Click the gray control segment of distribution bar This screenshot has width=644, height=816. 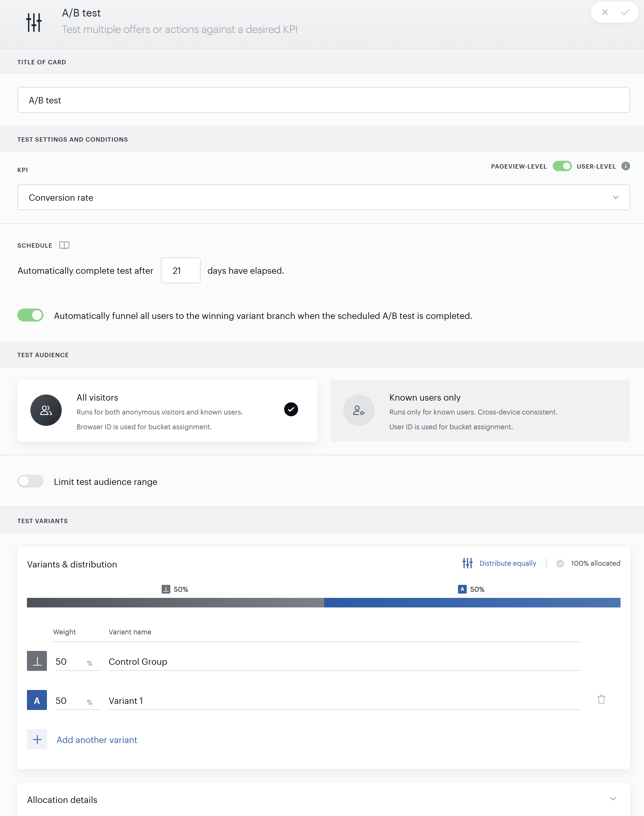(x=175, y=602)
